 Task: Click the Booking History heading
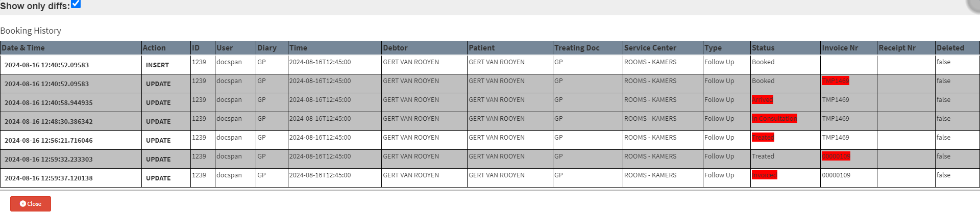click(x=31, y=31)
